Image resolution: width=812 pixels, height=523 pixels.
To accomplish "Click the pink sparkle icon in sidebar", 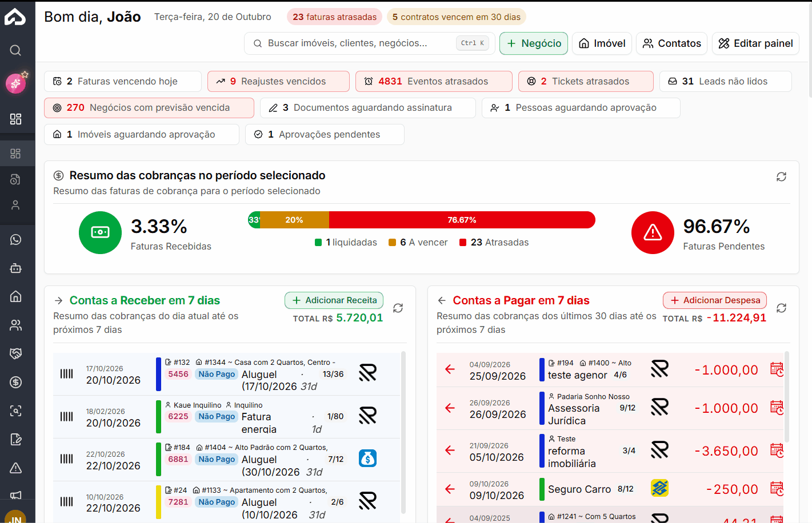I will click(x=15, y=83).
